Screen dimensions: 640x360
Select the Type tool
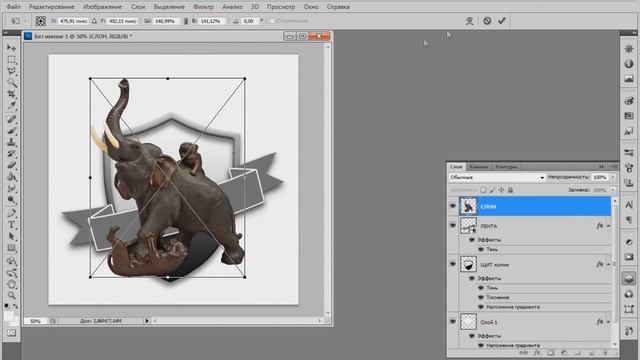11,224
